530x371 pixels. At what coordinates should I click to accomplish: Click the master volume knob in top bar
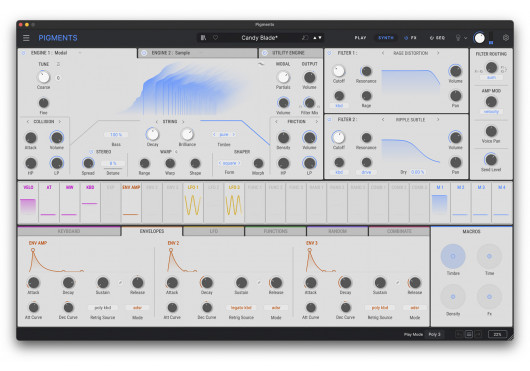[479, 38]
